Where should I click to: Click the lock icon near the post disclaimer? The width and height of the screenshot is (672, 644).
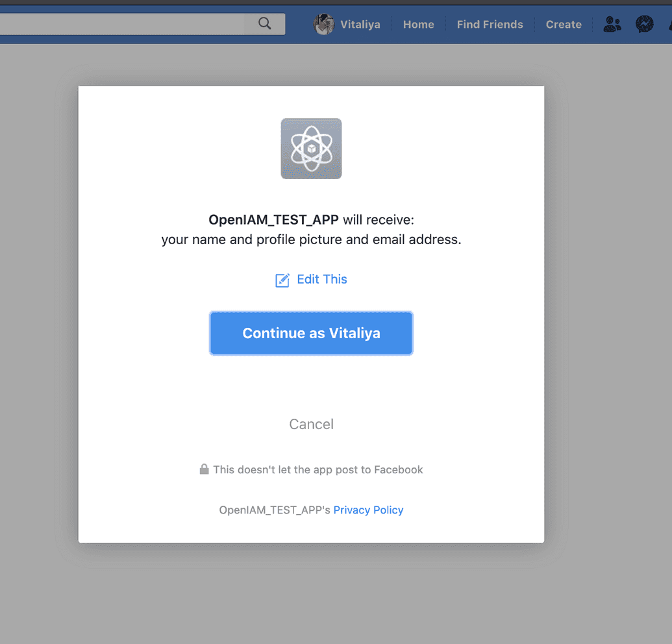203,469
